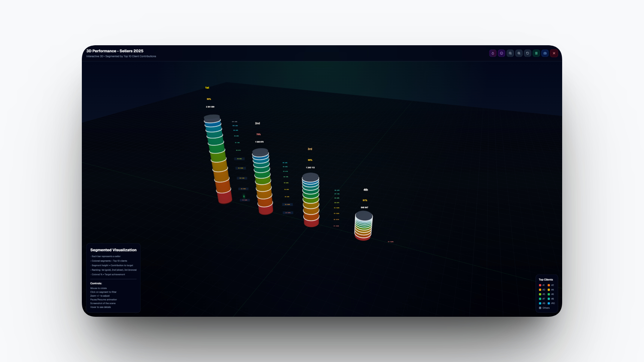The image size is (644, 362).
Task: Click the red #1 client swatch
Action: click(x=540, y=285)
